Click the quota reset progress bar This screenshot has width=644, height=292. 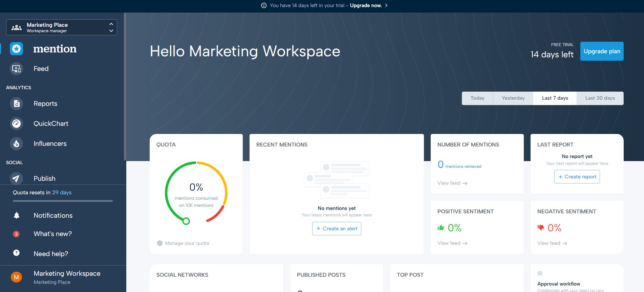click(x=63, y=201)
